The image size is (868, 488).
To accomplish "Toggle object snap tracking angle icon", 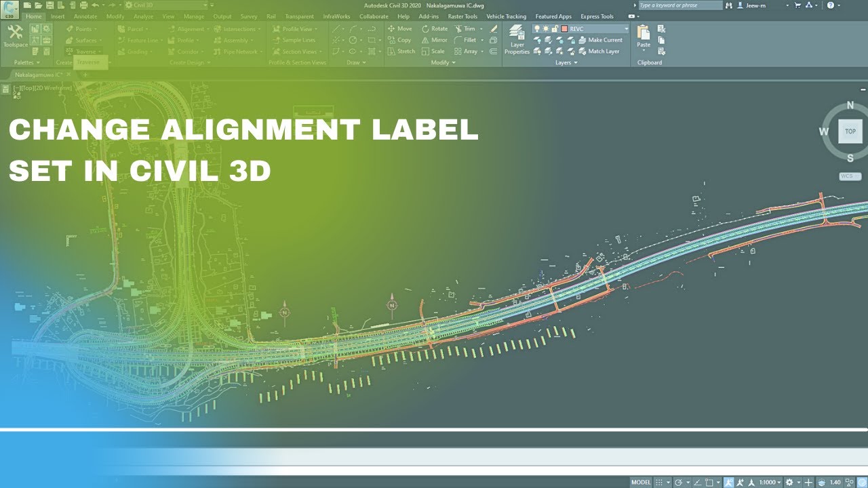I will (696, 482).
